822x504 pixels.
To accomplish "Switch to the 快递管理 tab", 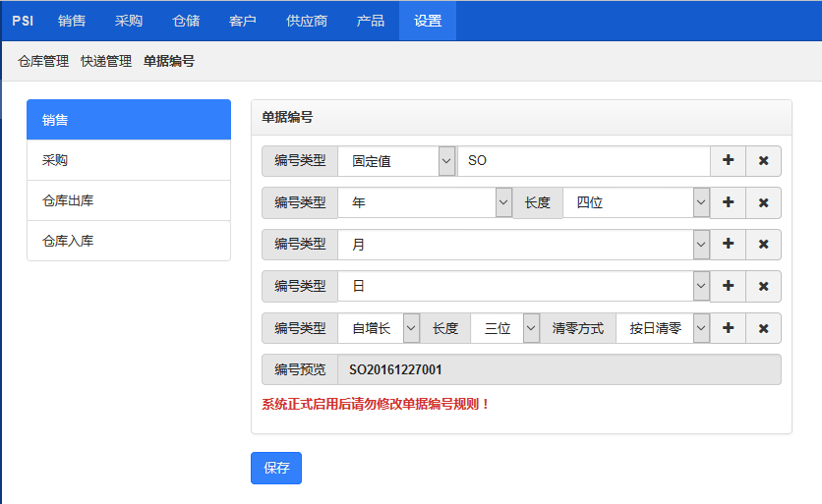I will point(106,61).
